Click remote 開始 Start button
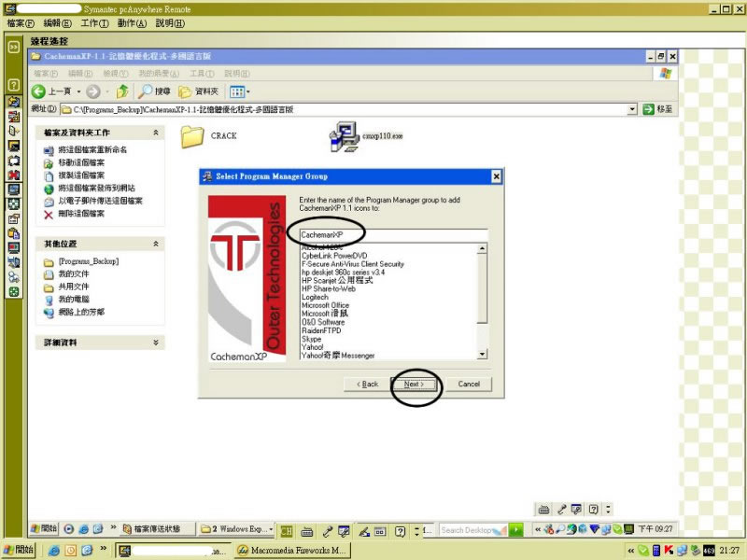This screenshot has height=560, width=747. [x=44, y=528]
